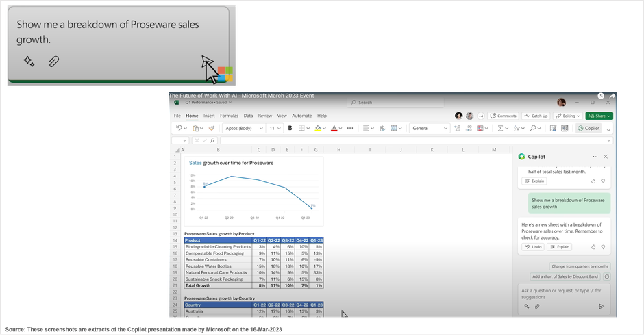Open the number format dropdown General

[429, 129]
